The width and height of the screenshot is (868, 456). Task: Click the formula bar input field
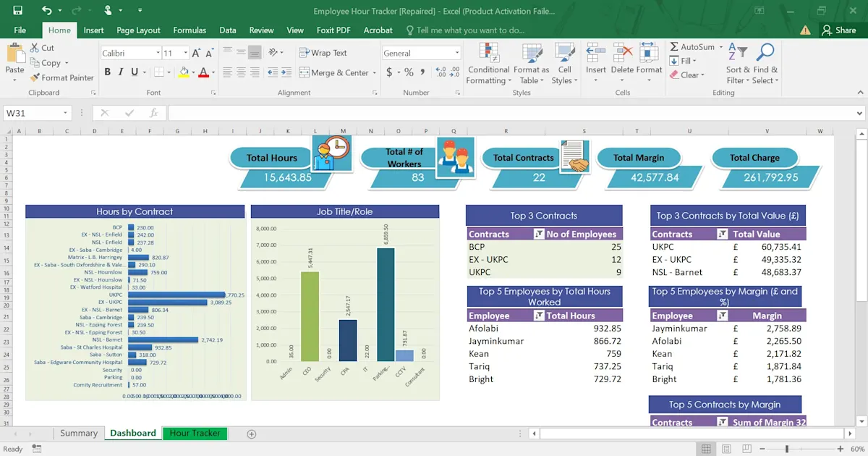point(516,113)
